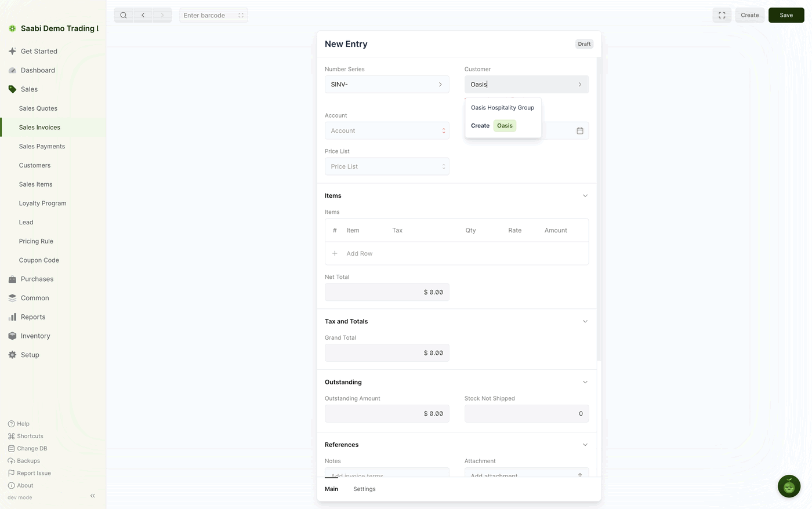The width and height of the screenshot is (812, 509).
Task: Click the search magnifier icon
Action: pos(124,15)
